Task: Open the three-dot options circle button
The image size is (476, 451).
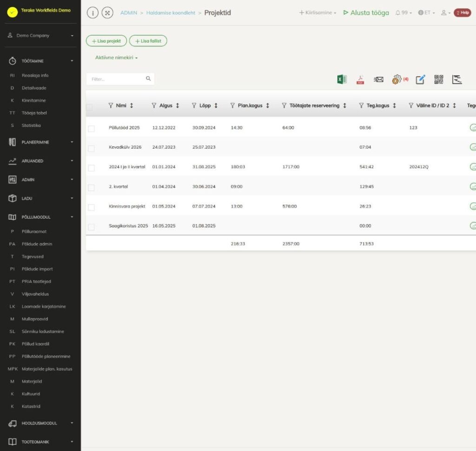Action: click(93, 13)
